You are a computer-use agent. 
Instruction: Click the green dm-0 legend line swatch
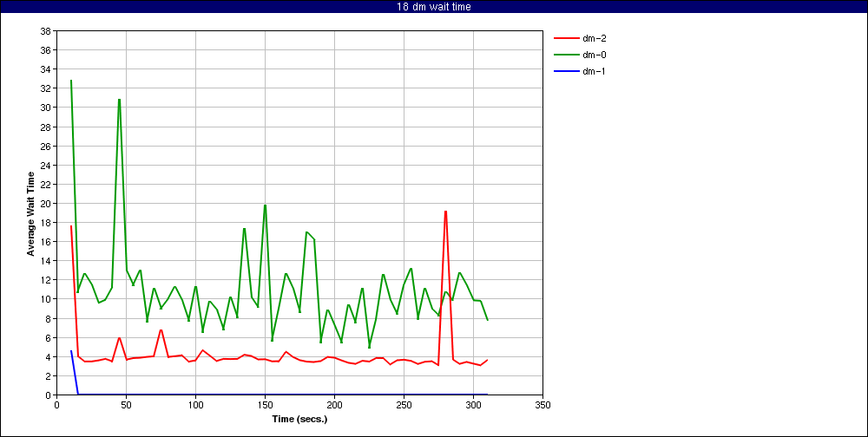(565, 55)
